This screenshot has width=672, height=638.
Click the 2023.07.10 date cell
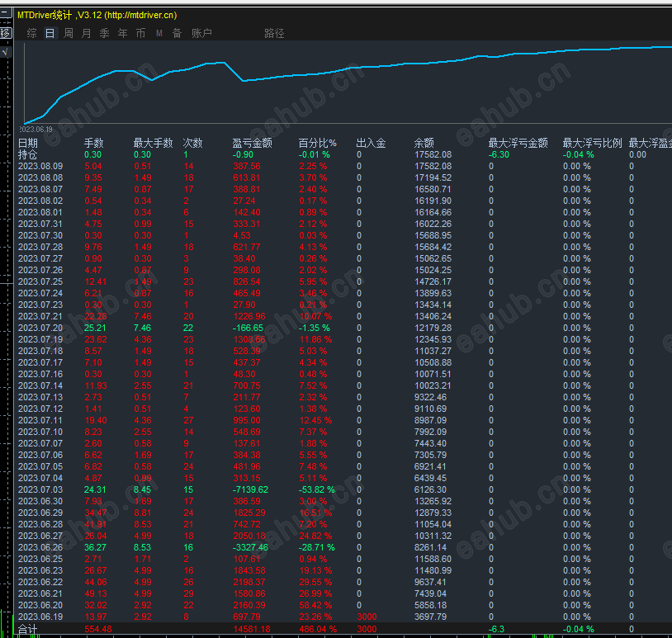point(40,432)
